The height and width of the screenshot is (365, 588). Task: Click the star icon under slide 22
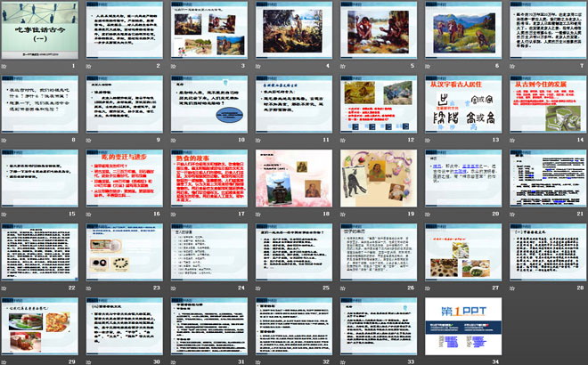tap(4, 288)
